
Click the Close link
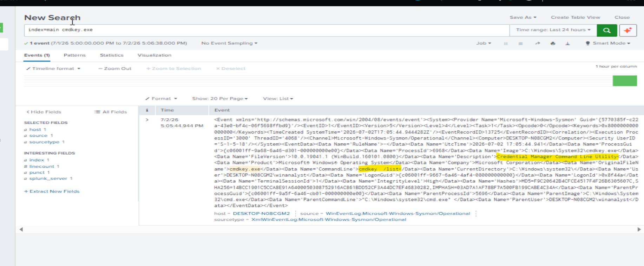pyautogui.click(x=622, y=17)
